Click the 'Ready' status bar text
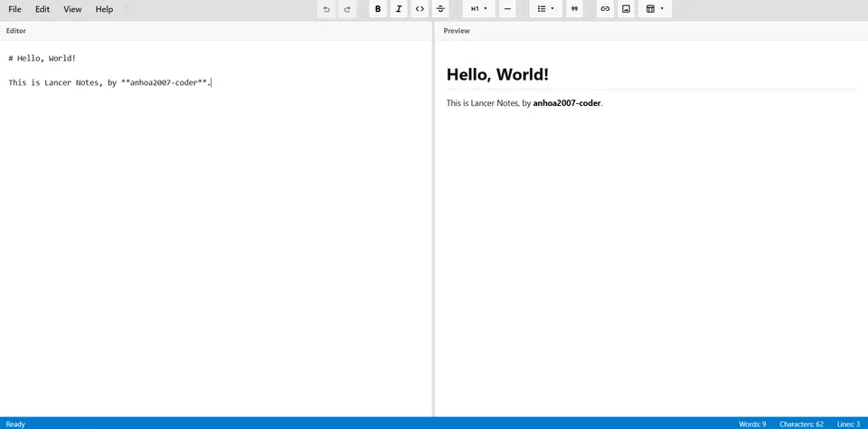The height and width of the screenshot is (429, 868). [15, 424]
